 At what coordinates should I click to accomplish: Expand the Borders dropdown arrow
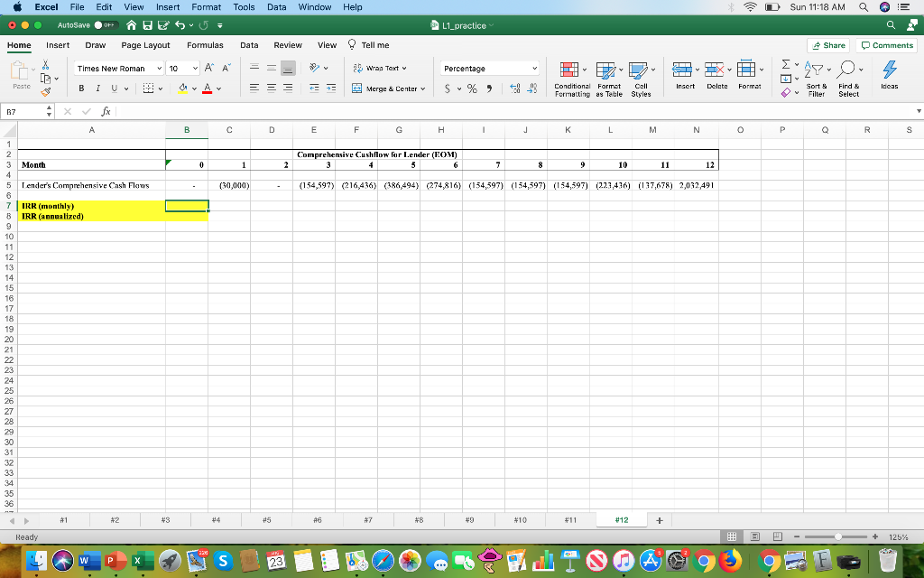click(x=161, y=89)
